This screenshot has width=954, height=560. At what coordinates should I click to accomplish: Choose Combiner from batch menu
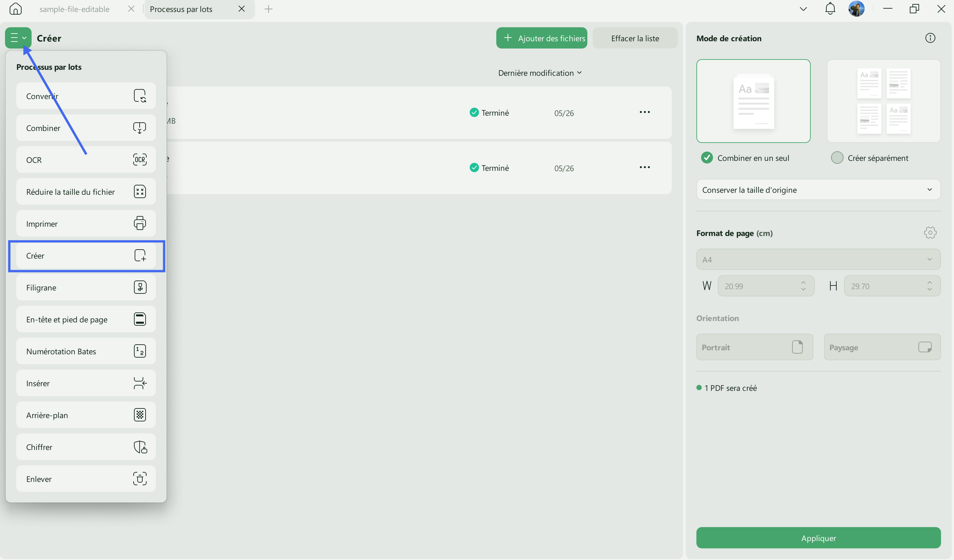pyautogui.click(x=86, y=128)
